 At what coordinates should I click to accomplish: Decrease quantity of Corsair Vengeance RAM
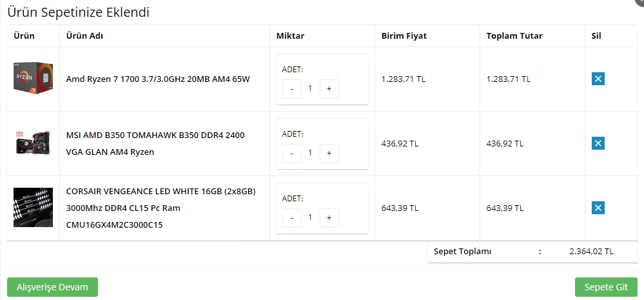click(x=291, y=218)
